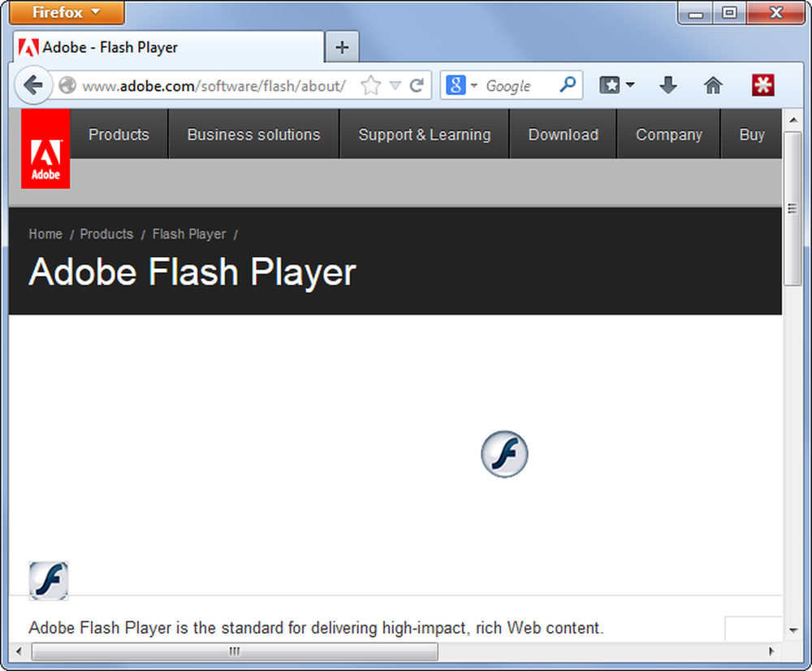Click the vertical scrollbar down arrow
Image resolution: width=812 pixels, height=671 pixels.
[793, 630]
